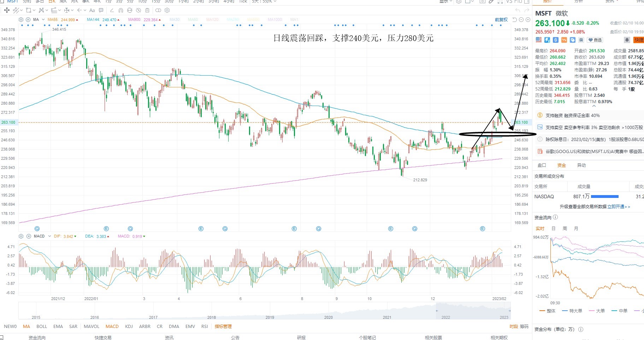Switch to the 盘口 tab

tap(542, 165)
